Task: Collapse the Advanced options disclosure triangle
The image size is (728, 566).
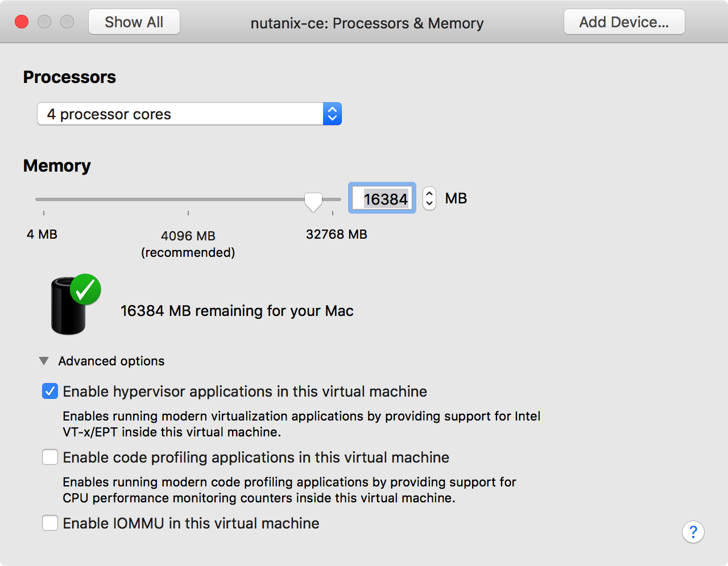Action: coord(44,361)
